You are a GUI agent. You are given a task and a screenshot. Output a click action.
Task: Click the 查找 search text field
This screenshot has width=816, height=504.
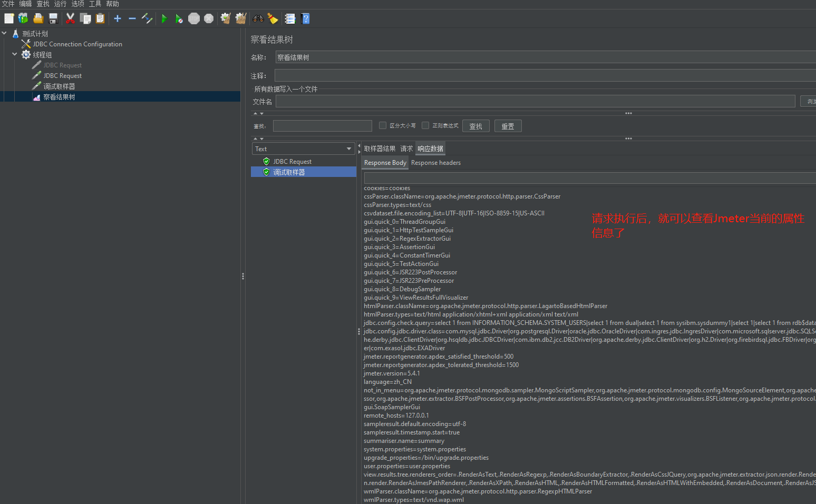323,126
